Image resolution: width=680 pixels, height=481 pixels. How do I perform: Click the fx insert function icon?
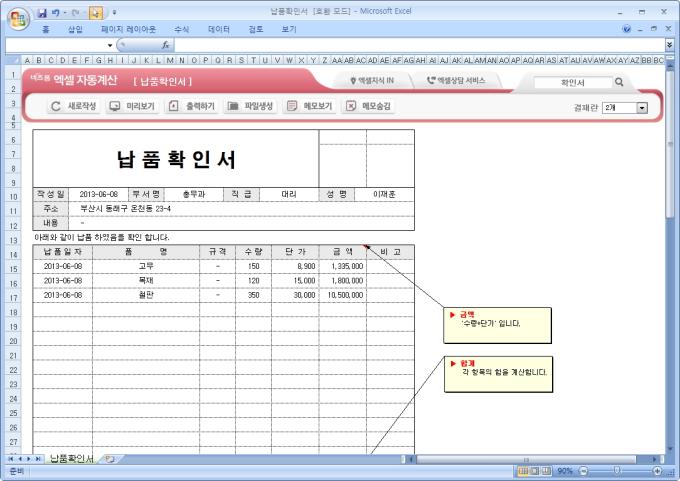[x=165, y=45]
